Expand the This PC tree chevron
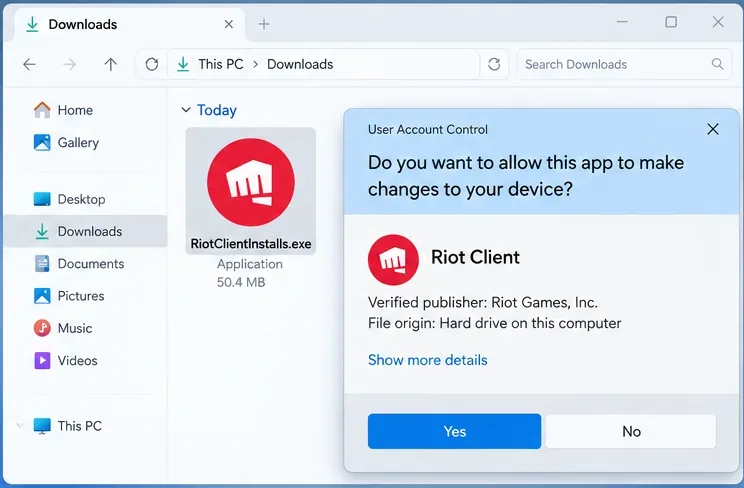 pos(19,425)
